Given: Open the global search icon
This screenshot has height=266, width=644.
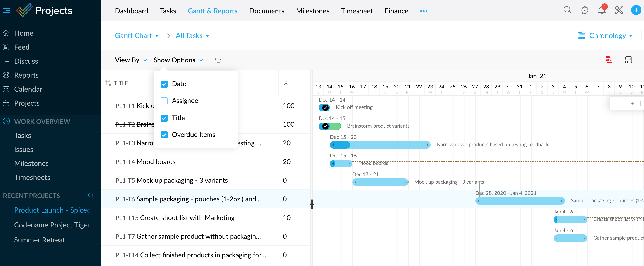Looking at the screenshot, I should pos(568,10).
